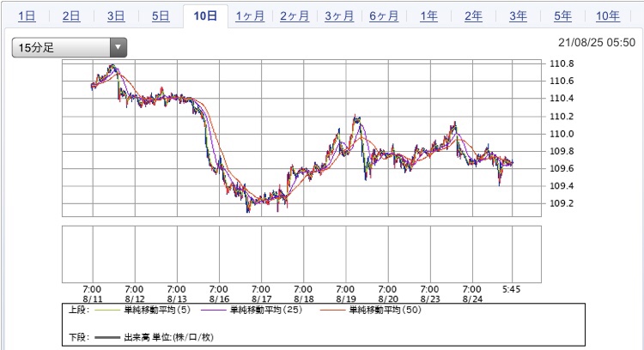Click the 8/20 date axis label
The image size is (644, 350).
coord(388,299)
